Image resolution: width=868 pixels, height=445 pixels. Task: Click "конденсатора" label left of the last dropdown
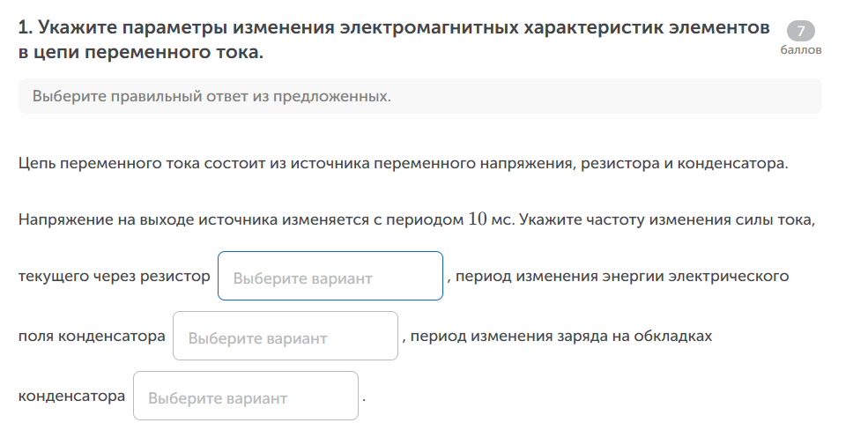[x=71, y=397]
